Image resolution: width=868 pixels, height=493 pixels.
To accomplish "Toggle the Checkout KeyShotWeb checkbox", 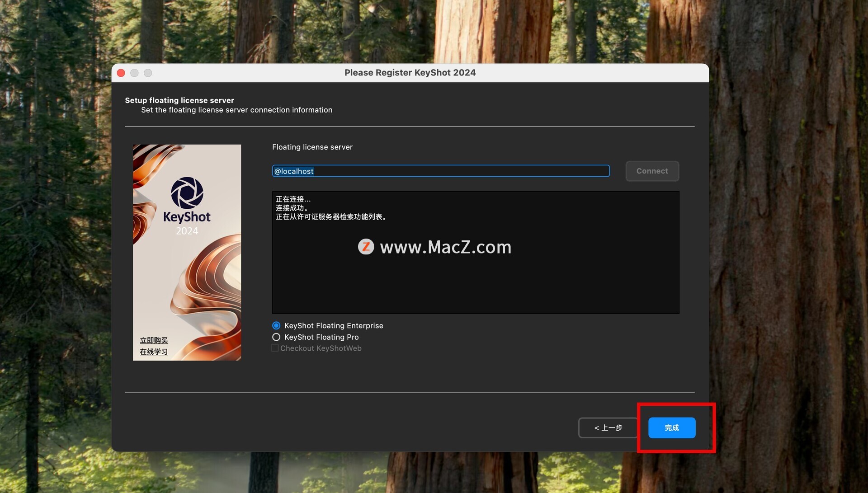I will (x=275, y=348).
